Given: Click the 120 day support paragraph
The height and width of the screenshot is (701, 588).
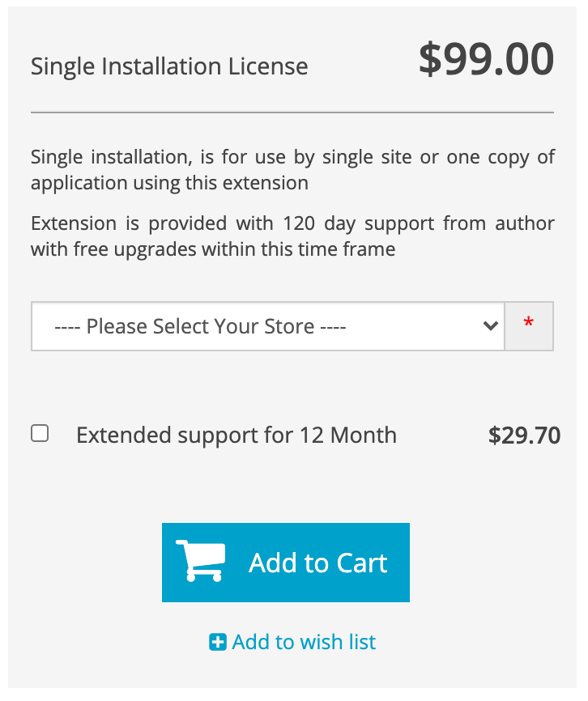Looking at the screenshot, I should pyautogui.click(x=292, y=236).
